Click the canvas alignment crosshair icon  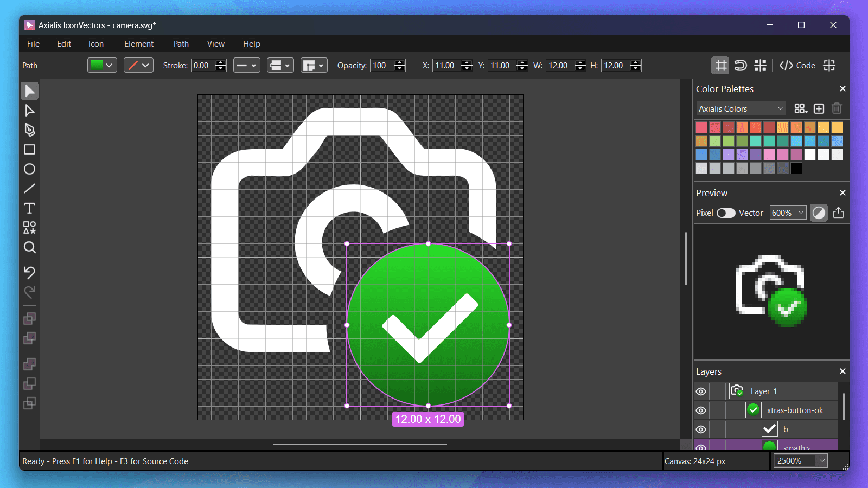click(829, 66)
